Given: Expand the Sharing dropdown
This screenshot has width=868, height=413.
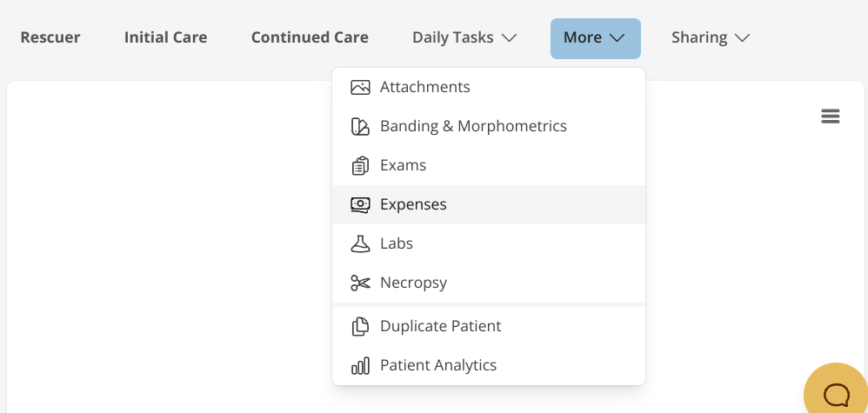Looking at the screenshot, I should click(711, 37).
